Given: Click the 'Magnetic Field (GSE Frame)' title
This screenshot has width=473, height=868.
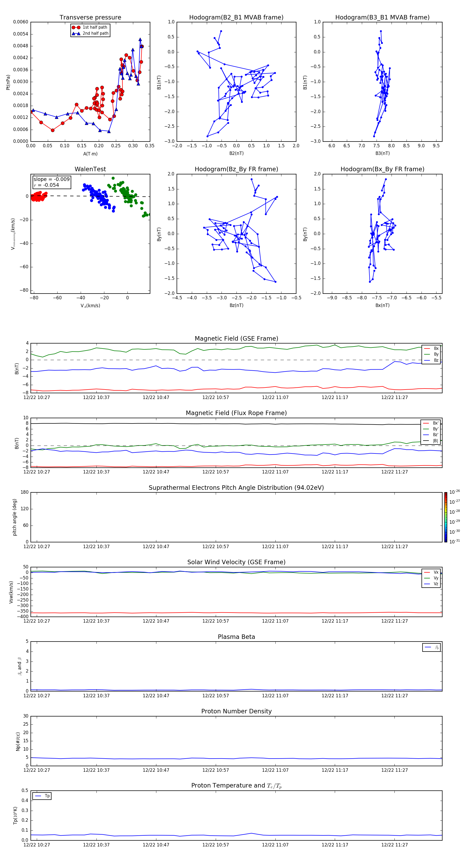Looking at the screenshot, I should pyautogui.click(x=236, y=339).
